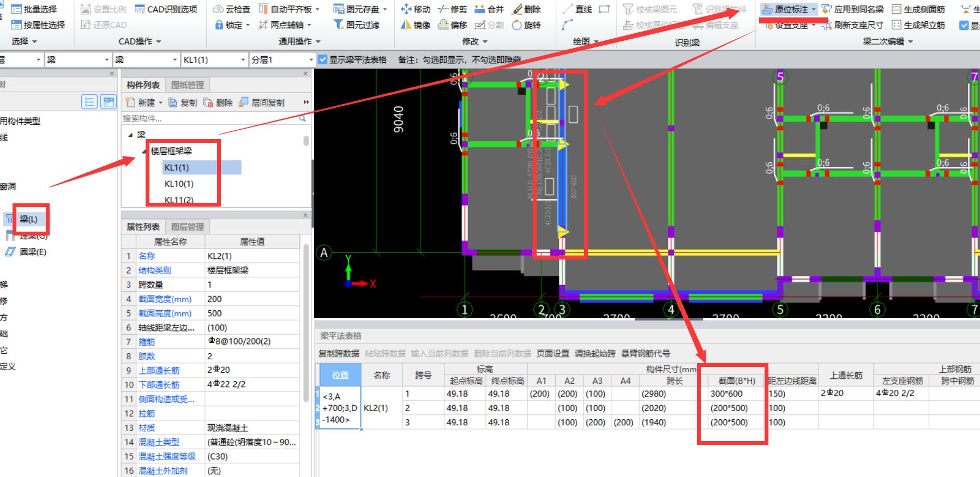Click the 名称 property link
The image size is (980, 477).
click(147, 256)
